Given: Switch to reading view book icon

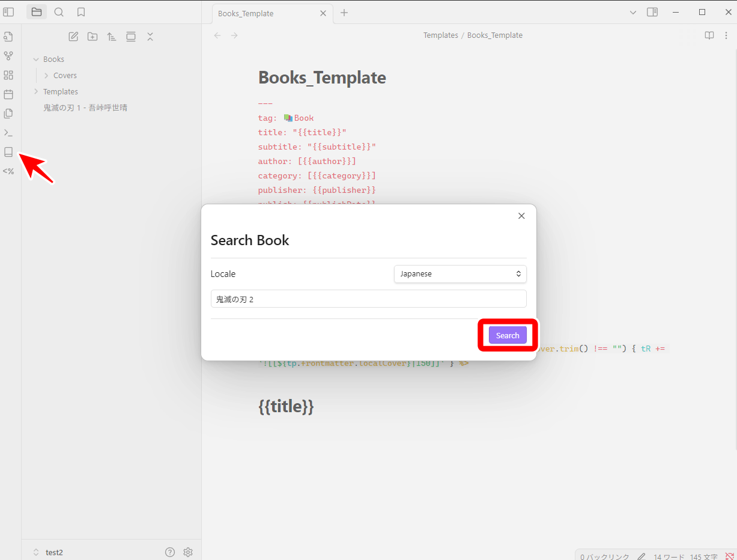Looking at the screenshot, I should [709, 35].
